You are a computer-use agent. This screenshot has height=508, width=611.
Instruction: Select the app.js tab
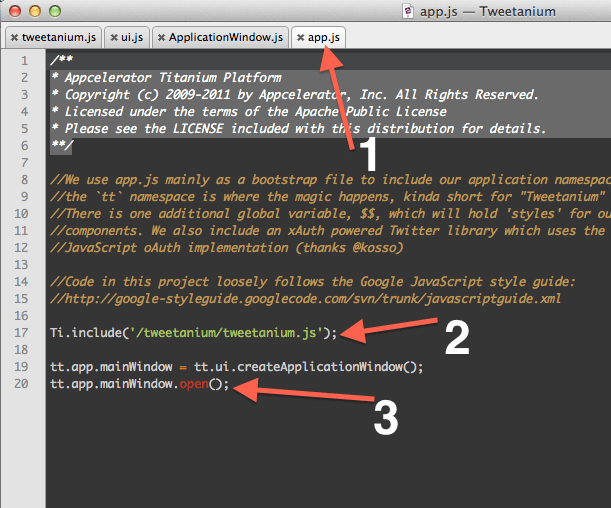coord(323,37)
